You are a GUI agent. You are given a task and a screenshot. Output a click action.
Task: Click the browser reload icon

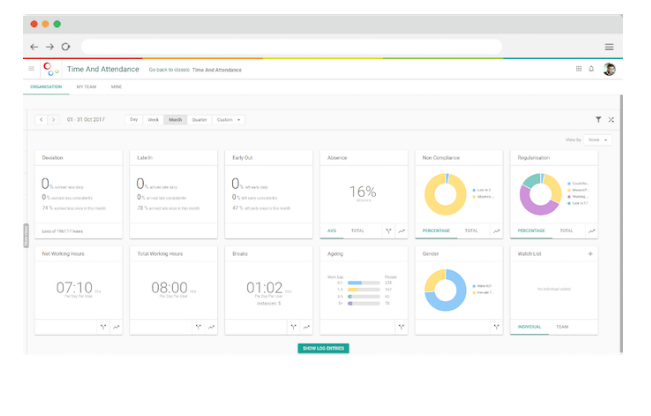click(66, 47)
